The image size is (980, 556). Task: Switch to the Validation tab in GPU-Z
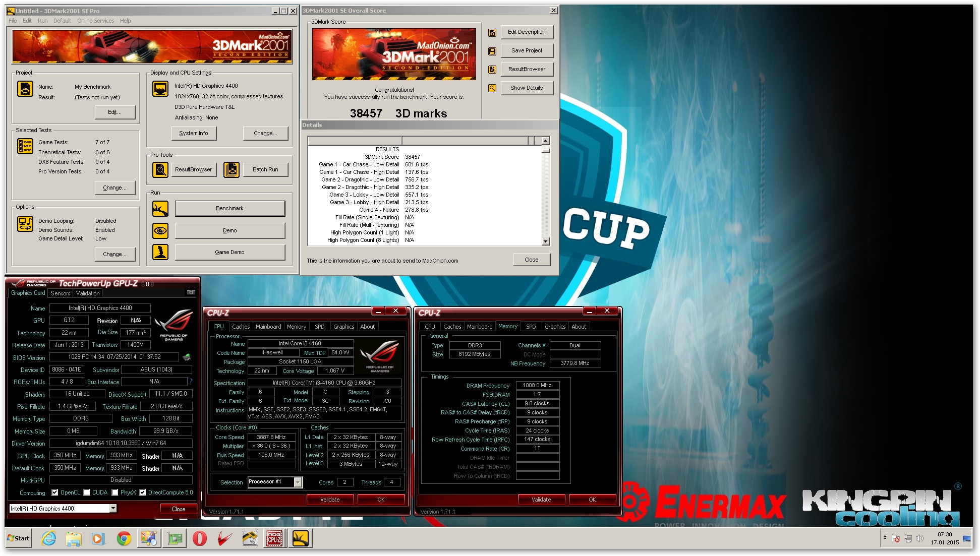click(88, 293)
